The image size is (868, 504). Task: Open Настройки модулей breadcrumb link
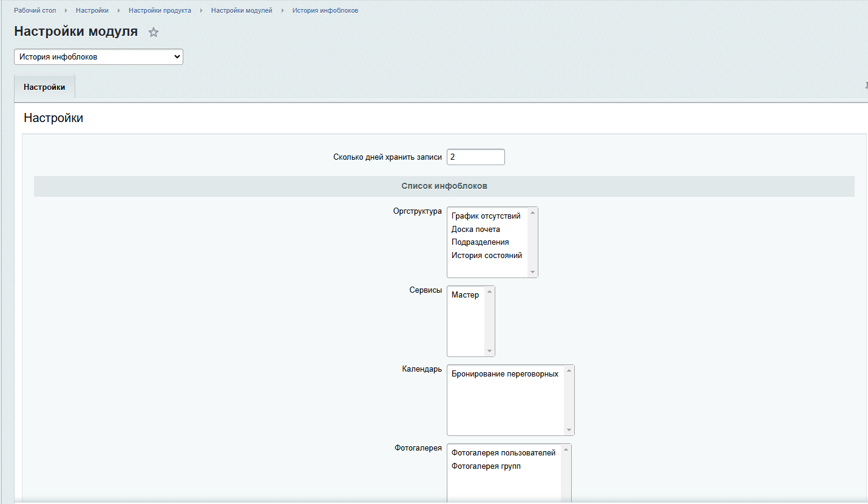(x=242, y=10)
